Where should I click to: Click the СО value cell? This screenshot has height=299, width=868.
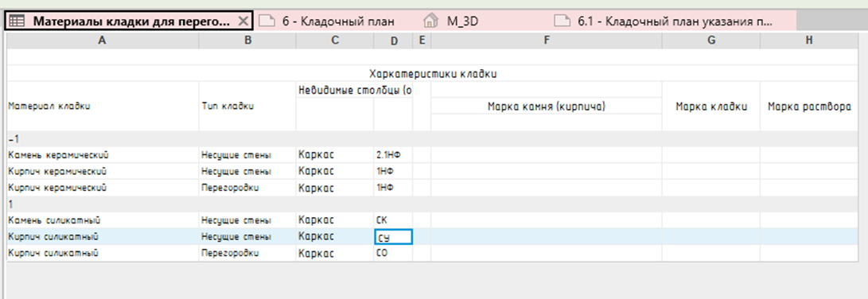pyautogui.click(x=393, y=253)
